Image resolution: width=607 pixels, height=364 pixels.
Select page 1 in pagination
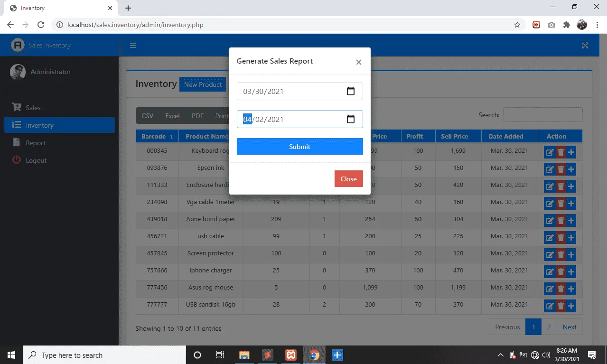(533, 327)
